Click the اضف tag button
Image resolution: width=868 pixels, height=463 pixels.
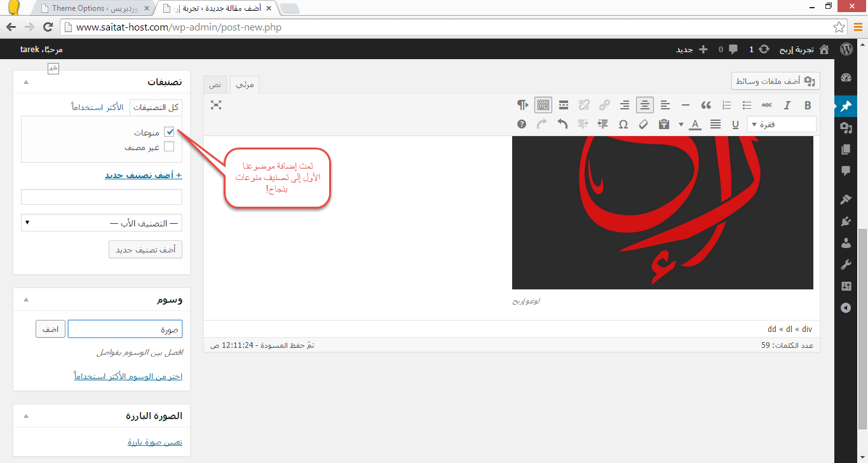point(50,329)
